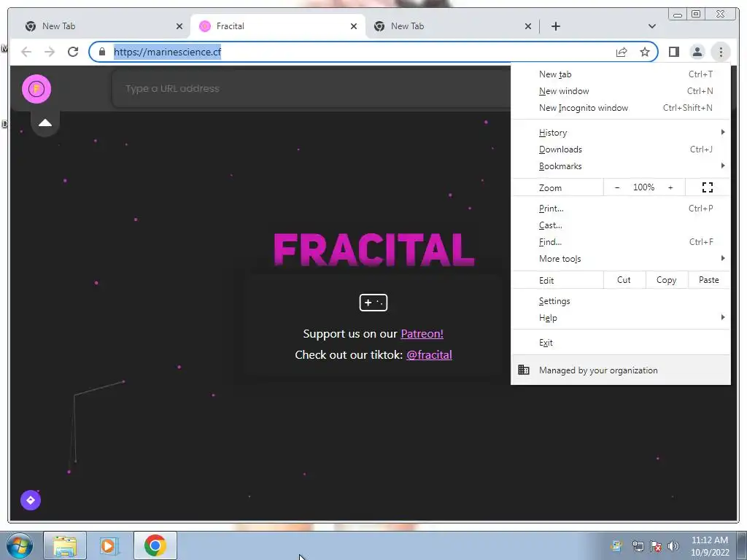Decrease zoom with the minus button
The image size is (747, 560).
(x=617, y=187)
